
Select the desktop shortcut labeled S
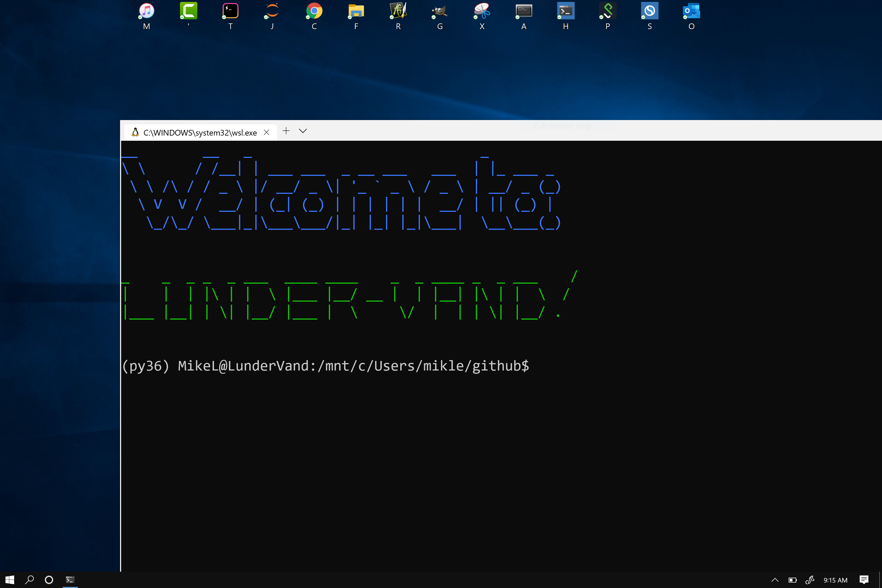tap(649, 11)
